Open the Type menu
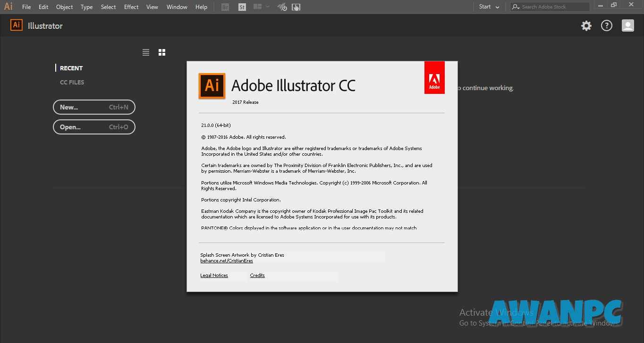 point(86,7)
